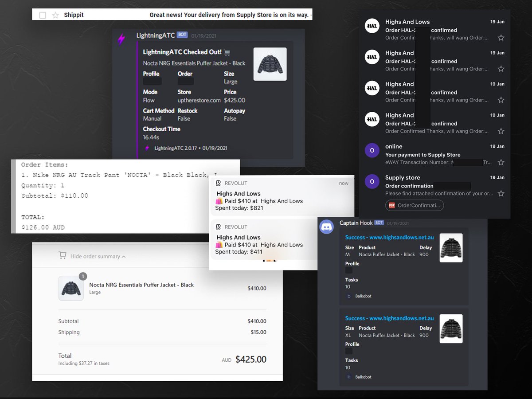Open the Puffer Jacket thumbnail in order summary

pos(71,288)
